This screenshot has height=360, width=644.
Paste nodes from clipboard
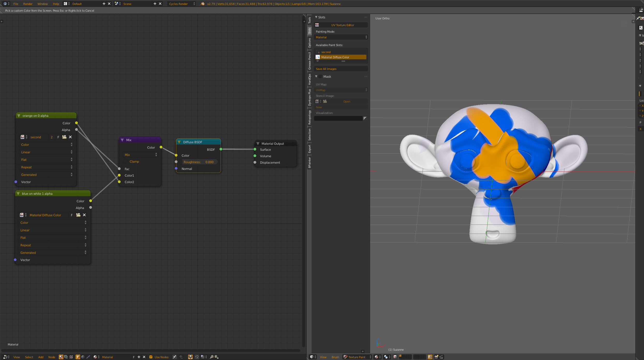tap(217, 357)
